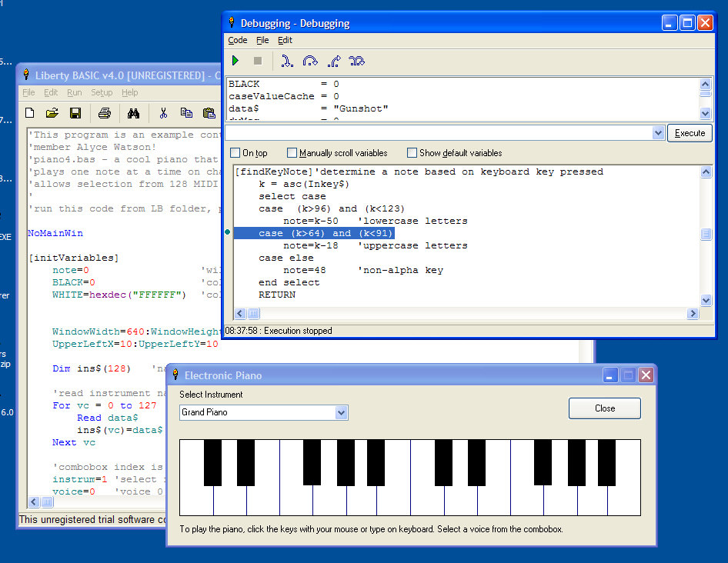Click the Close button in Electronic Piano
The image size is (728, 563).
pos(604,408)
